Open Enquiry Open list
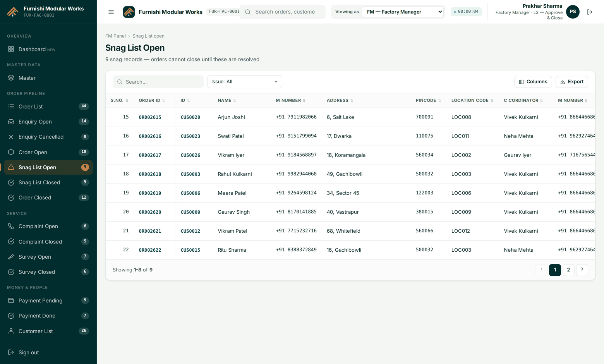Screen dimensions: 604x364 click(48, 122)
